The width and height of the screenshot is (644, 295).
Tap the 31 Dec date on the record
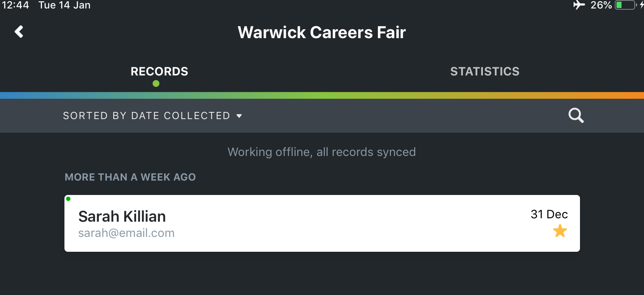point(549,214)
